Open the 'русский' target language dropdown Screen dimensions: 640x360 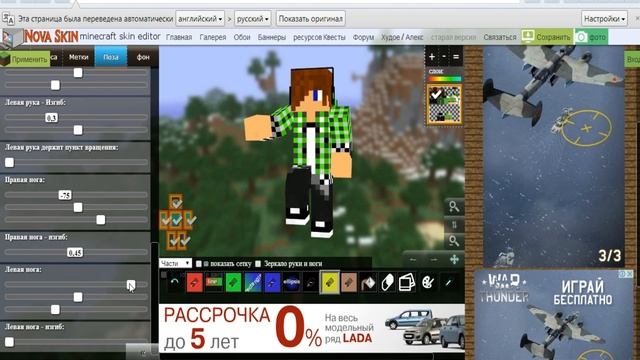click(x=253, y=19)
